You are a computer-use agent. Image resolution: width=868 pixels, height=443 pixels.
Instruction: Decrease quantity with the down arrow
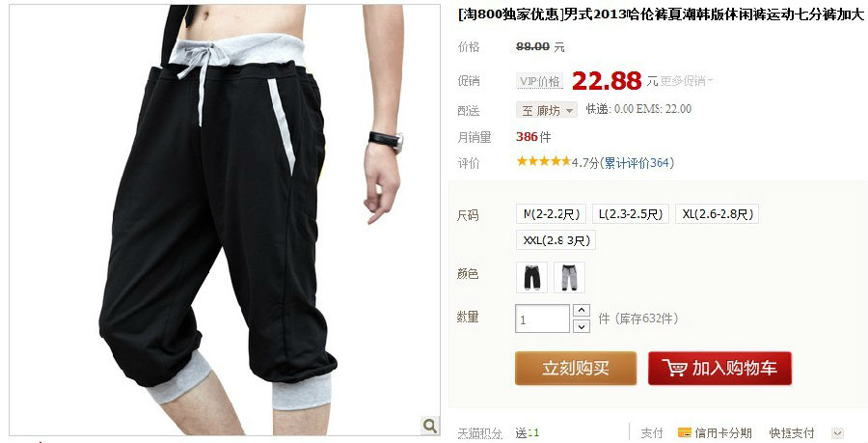point(582,326)
